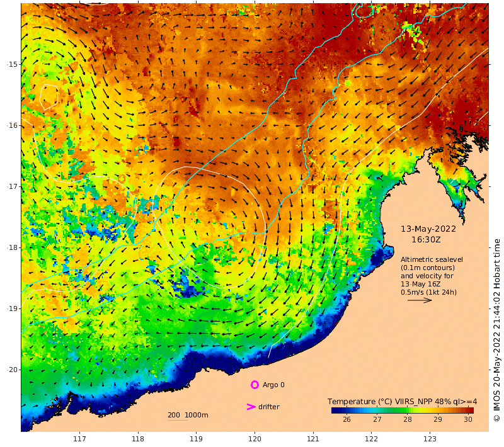
Task: Click the '(0.1m contours)' caption line
Action: tap(428, 268)
